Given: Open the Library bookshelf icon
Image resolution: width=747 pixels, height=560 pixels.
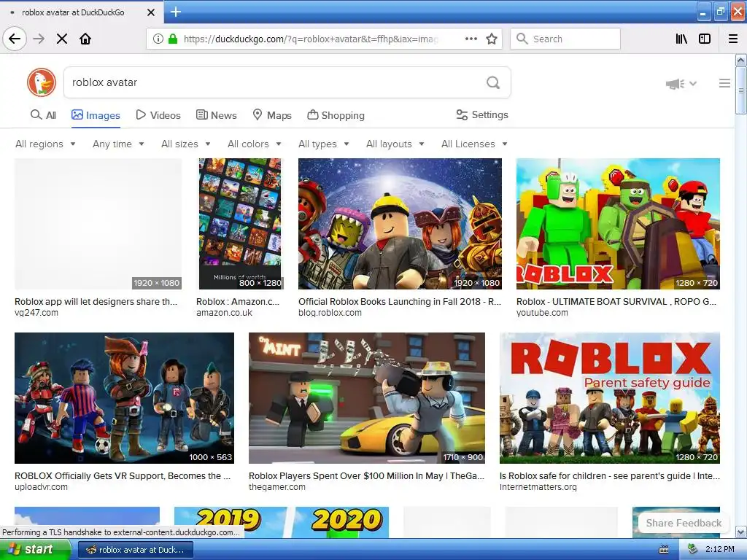Looking at the screenshot, I should 682,39.
